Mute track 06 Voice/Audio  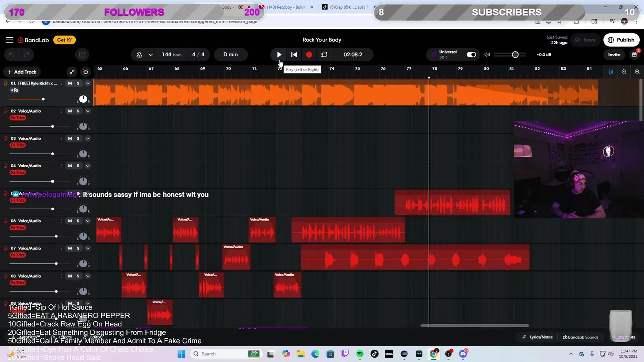70,221
